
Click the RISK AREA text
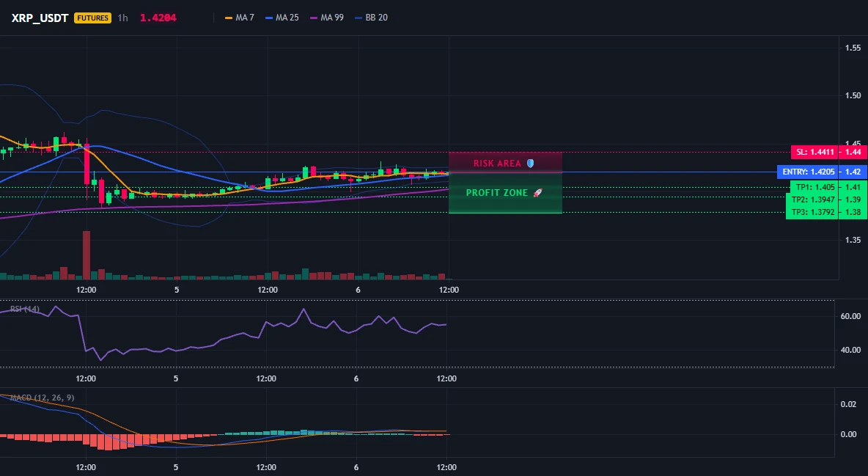click(497, 164)
